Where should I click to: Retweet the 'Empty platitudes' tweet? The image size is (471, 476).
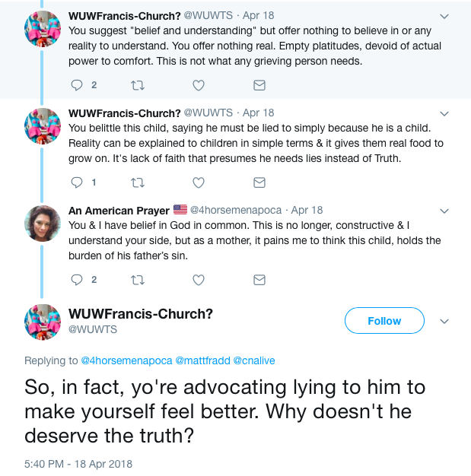pos(138,84)
